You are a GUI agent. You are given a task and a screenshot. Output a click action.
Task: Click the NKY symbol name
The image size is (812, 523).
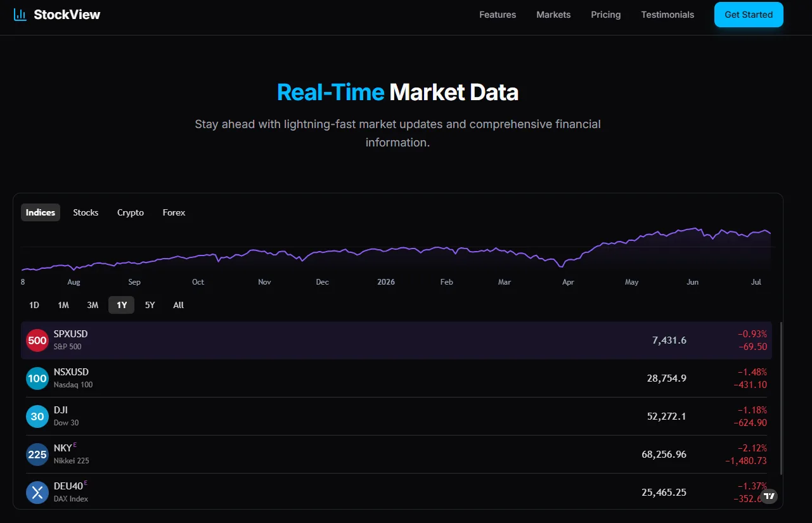[x=63, y=448]
